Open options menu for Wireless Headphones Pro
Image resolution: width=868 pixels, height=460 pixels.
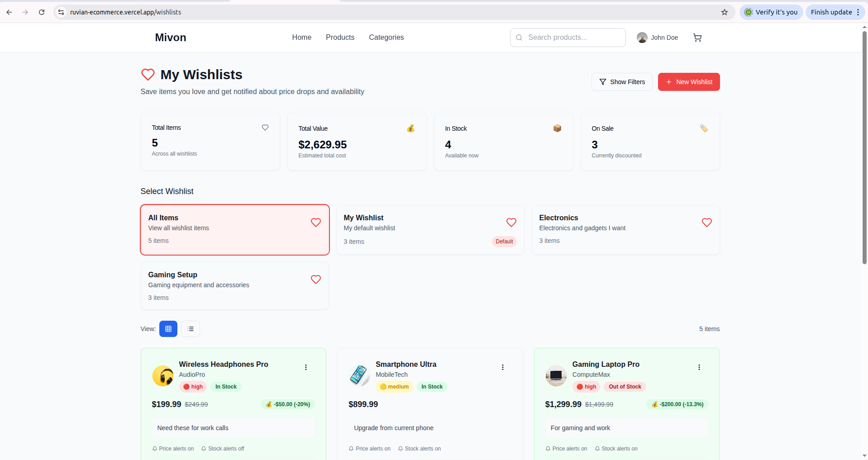point(306,367)
